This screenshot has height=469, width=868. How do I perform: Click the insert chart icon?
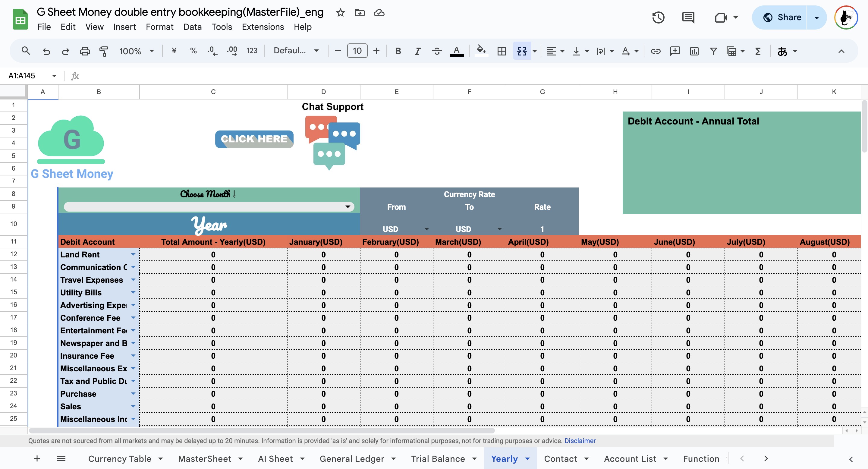(x=694, y=51)
